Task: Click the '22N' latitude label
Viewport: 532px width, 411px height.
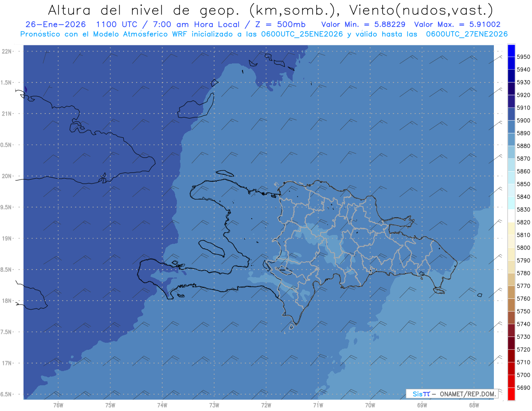Action: (7, 51)
